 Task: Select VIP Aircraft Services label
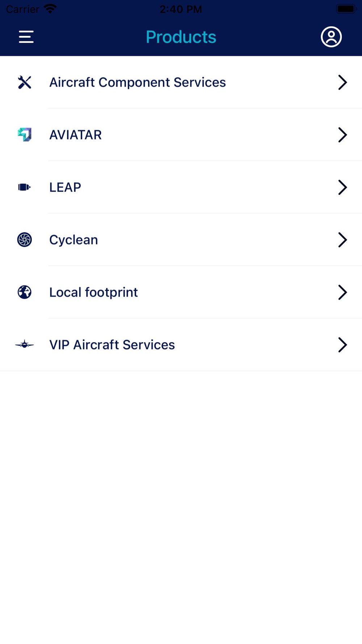[x=112, y=344]
